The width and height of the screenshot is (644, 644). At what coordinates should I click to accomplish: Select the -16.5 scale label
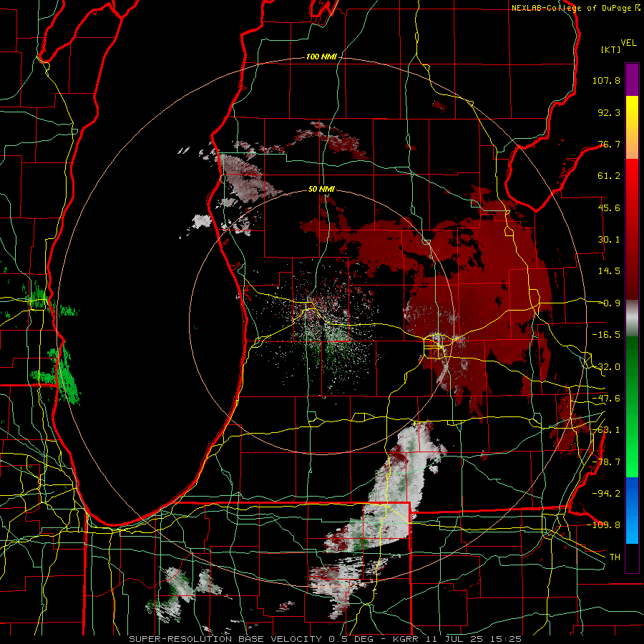[606, 335]
